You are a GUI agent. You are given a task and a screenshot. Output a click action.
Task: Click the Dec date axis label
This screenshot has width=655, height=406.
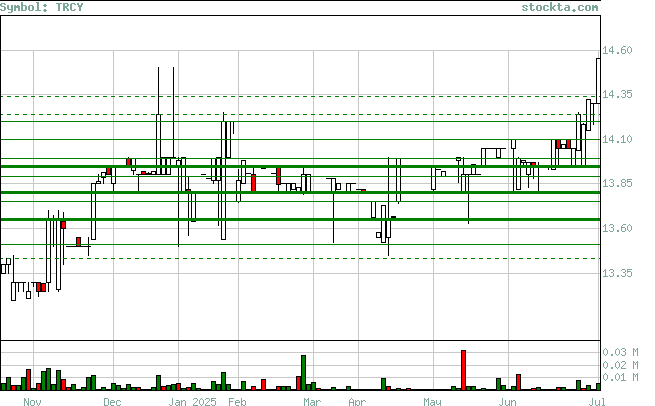[112, 401]
